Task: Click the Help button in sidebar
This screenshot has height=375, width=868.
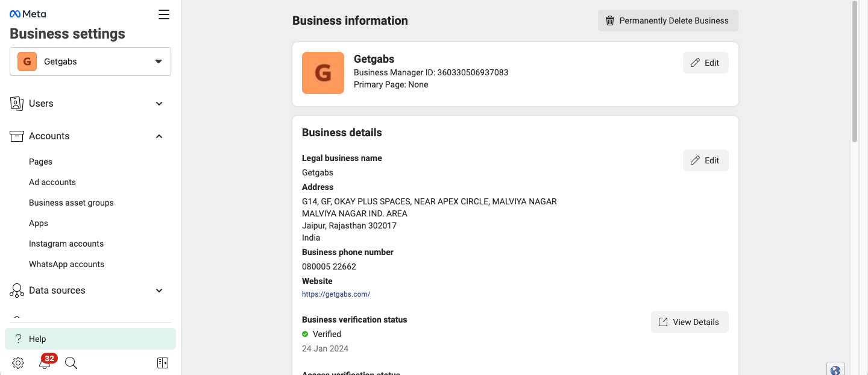Action: tap(90, 339)
